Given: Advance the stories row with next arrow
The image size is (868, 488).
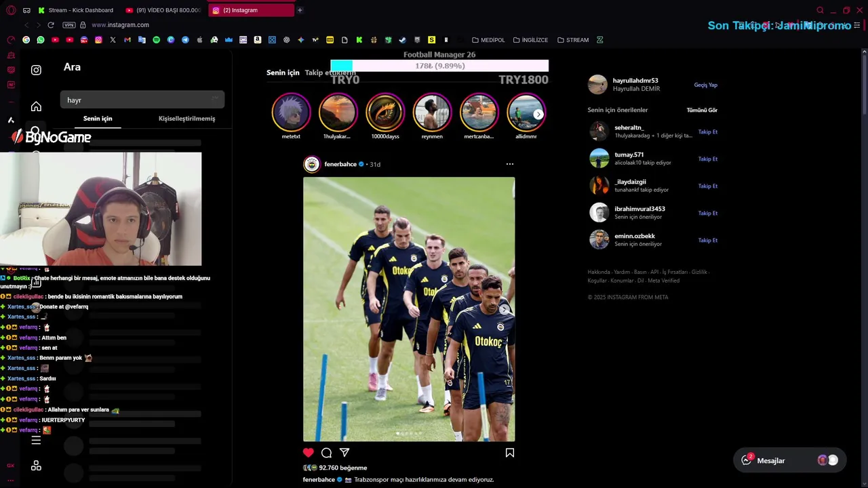Looking at the screenshot, I should click(538, 115).
